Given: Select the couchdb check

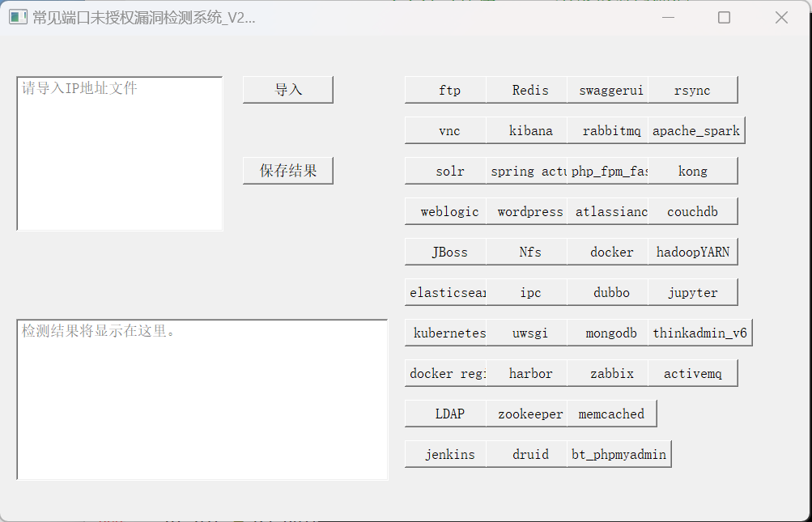Looking at the screenshot, I should coord(693,210).
